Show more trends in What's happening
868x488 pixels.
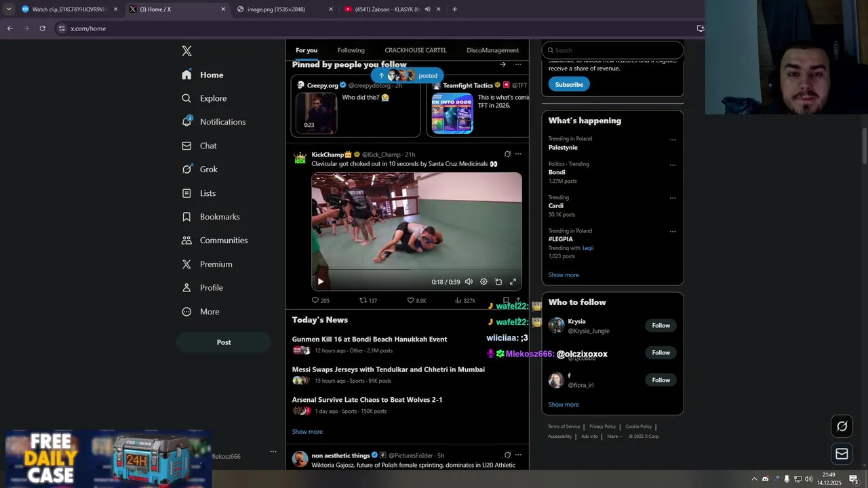click(564, 275)
